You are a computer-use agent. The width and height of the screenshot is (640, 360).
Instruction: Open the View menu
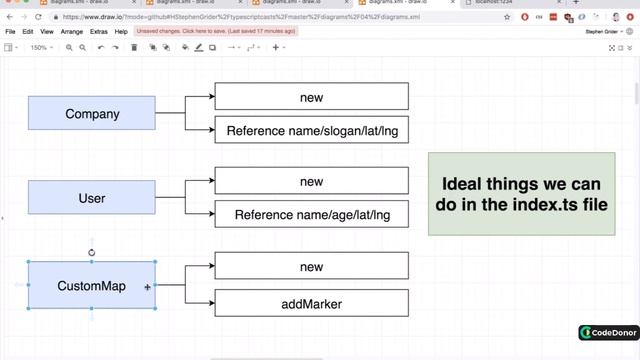tap(47, 31)
